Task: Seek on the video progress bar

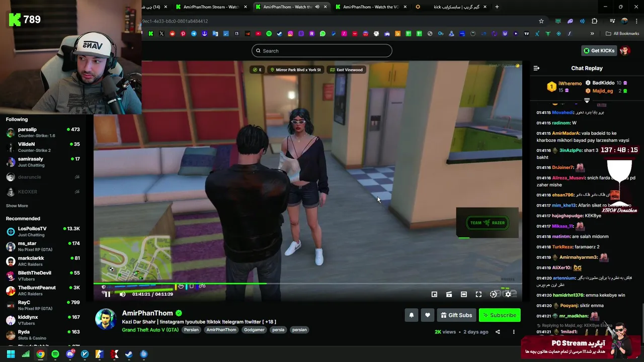Action: click(307, 285)
